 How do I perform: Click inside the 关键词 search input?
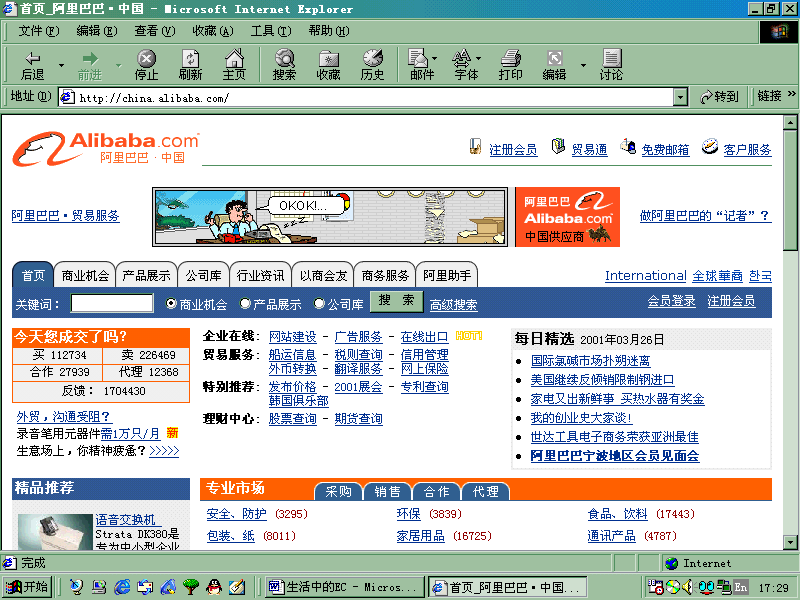click(112, 303)
